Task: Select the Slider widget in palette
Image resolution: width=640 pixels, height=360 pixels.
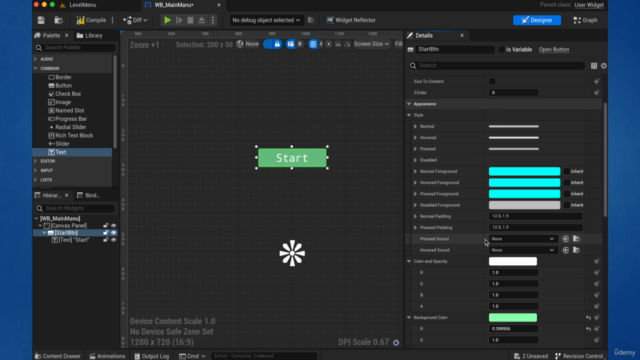Action: point(59,144)
